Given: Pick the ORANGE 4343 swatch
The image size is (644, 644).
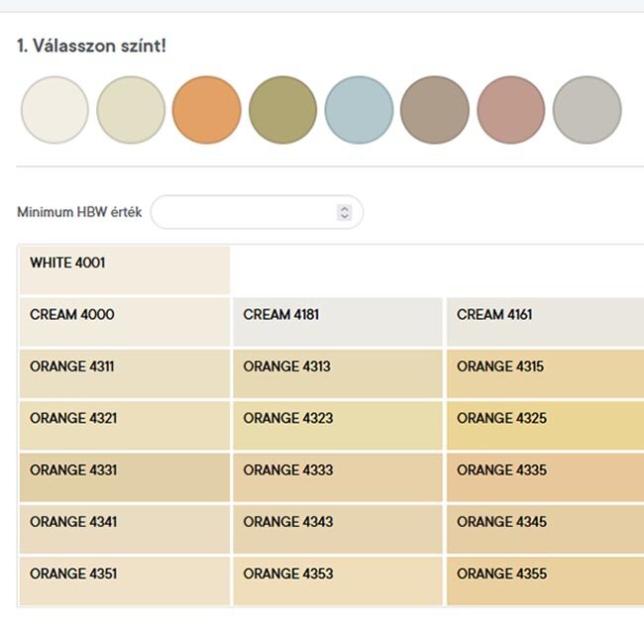Looking at the screenshot, I should click(338, 529).
